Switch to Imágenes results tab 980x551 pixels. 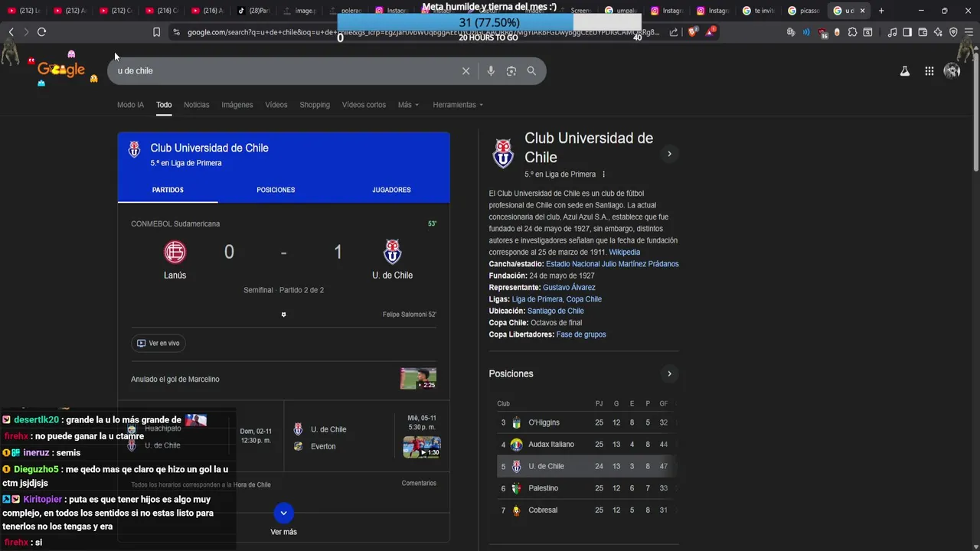(237, 105)
